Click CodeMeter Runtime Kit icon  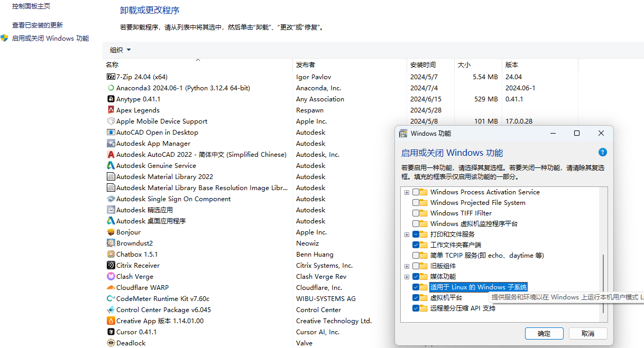tap(111, 299)
